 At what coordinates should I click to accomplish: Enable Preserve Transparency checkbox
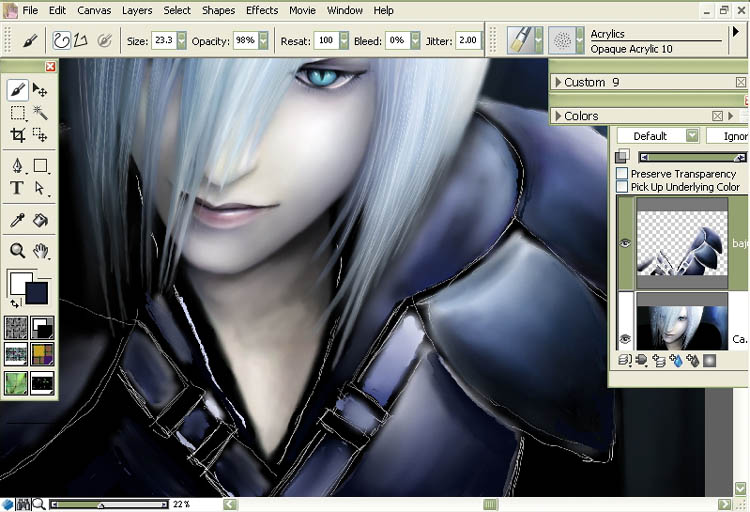click(x=622, y=173)
